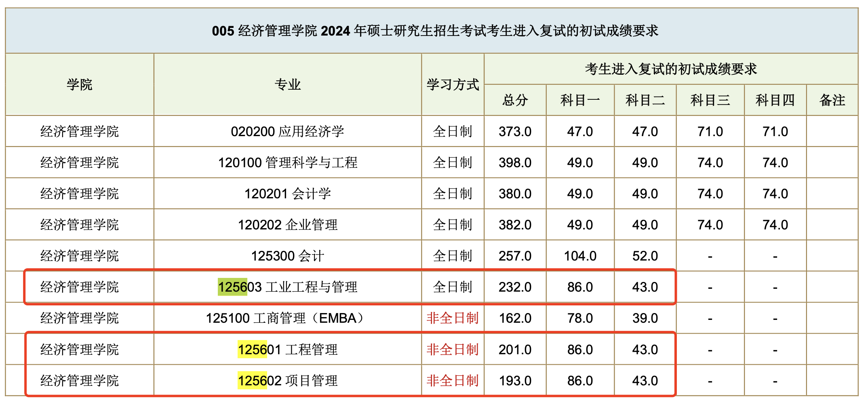Click total score 193.0

tap(515, 380)
